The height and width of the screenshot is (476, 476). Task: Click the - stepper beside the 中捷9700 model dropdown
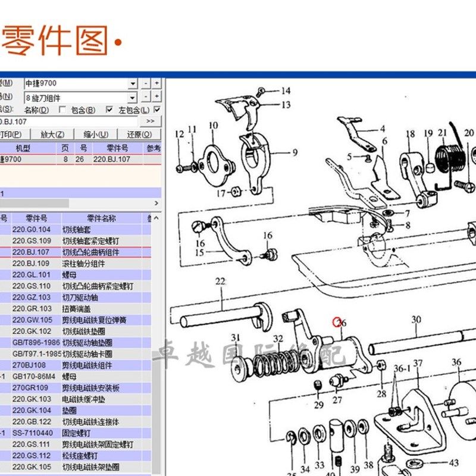[145, 83]
